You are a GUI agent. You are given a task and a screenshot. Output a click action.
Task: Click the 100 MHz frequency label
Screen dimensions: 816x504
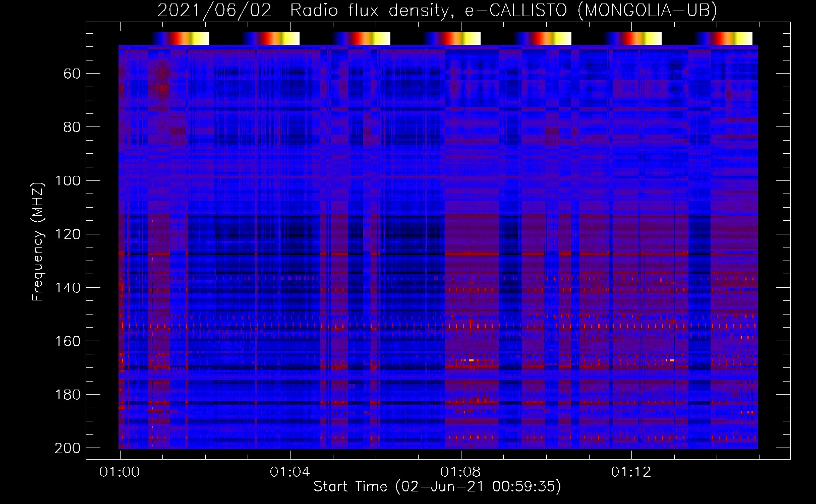click(68, 180)
